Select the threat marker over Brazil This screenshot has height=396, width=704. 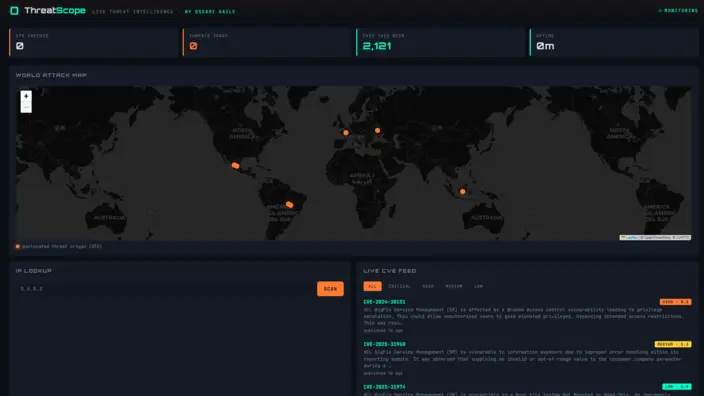tap(290, 205)
